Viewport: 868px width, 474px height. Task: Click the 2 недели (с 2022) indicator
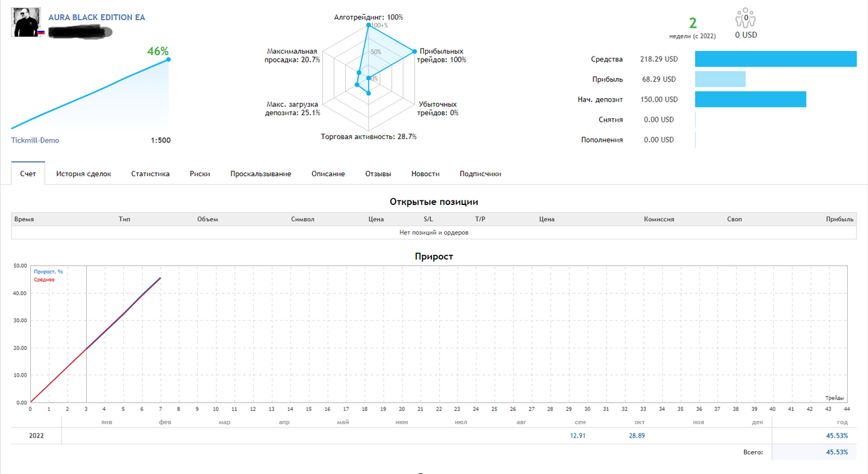click(x=692, y=28)
